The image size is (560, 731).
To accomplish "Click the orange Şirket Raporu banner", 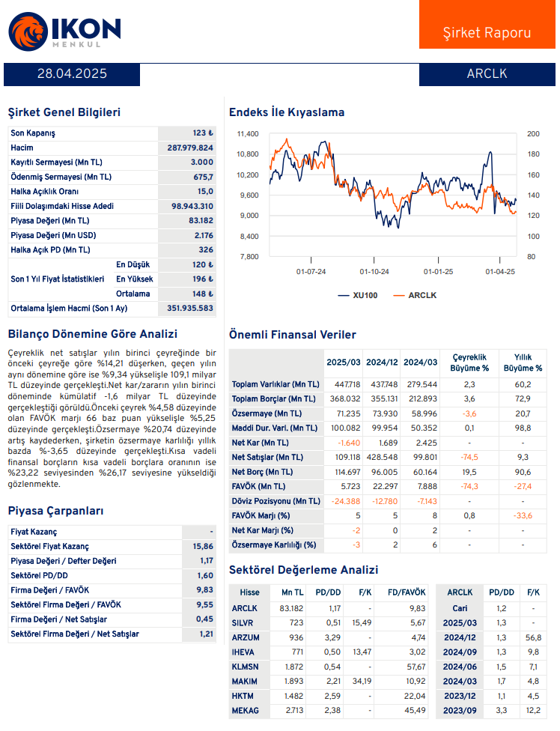I will [x=487, y=32].
